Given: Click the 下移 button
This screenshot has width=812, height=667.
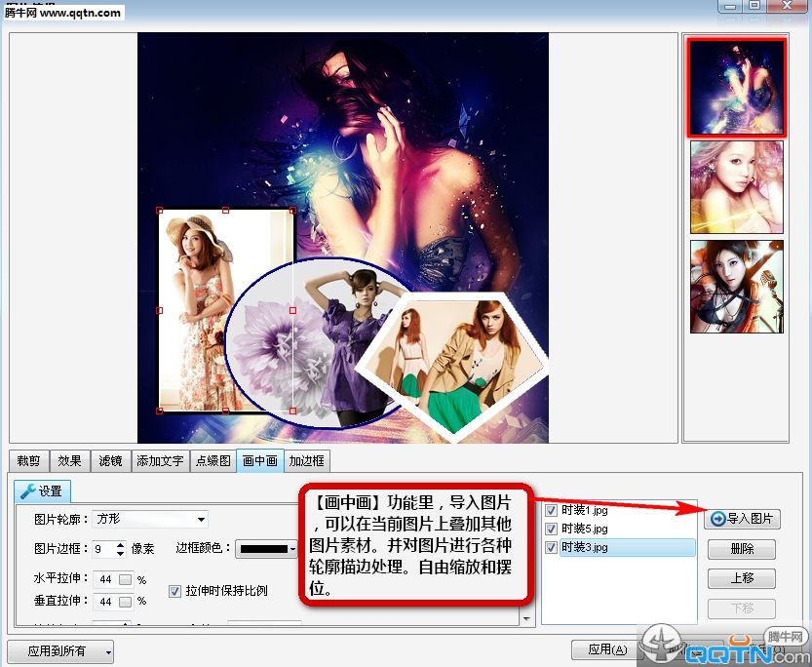Looking at the screenshot, I should (742, 608).
